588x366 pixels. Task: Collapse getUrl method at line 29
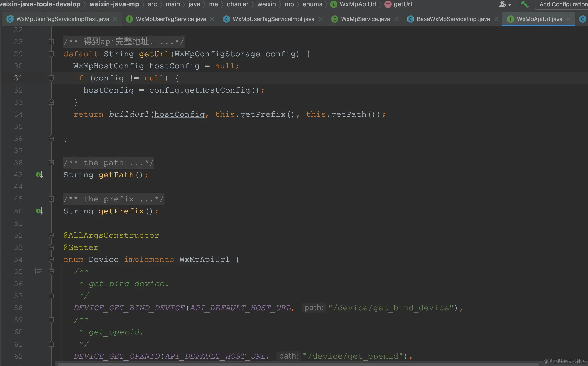point(51,54)
